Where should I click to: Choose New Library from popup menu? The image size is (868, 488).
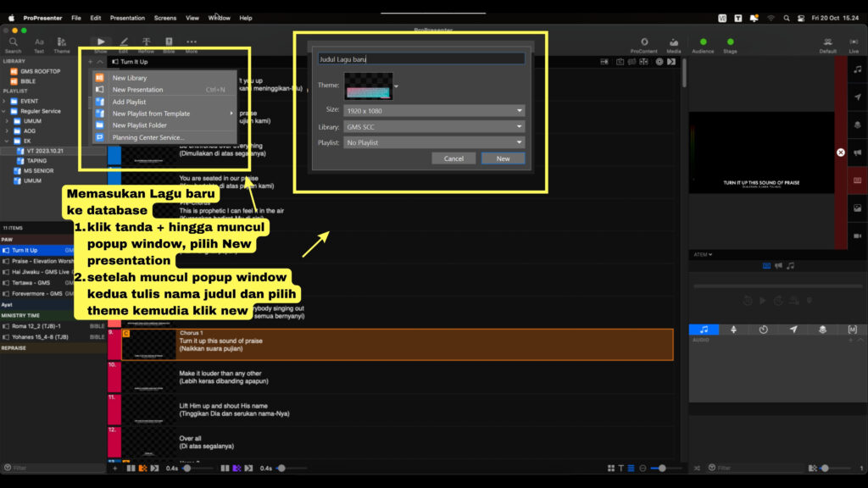[164, 78]
